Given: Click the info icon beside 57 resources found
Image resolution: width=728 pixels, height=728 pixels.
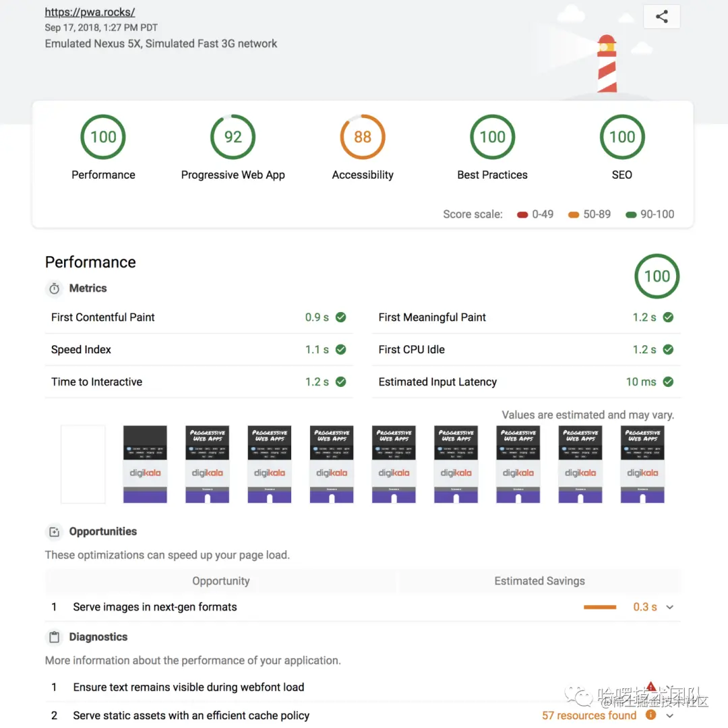Looking at the screenshot, I should (651, 715).
